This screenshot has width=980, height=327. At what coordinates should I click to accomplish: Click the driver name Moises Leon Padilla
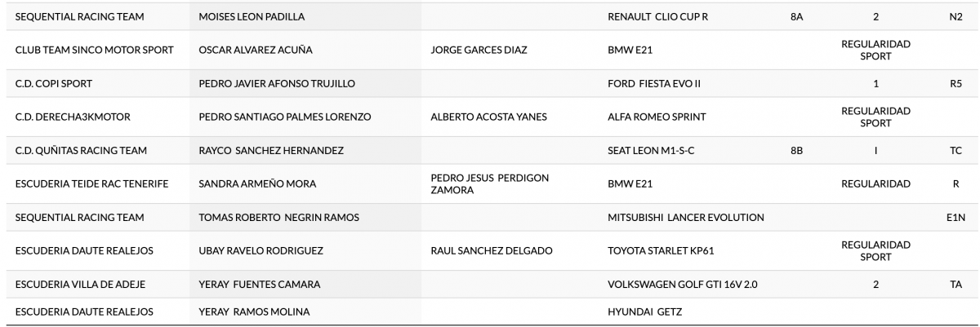tap(252, 16)
